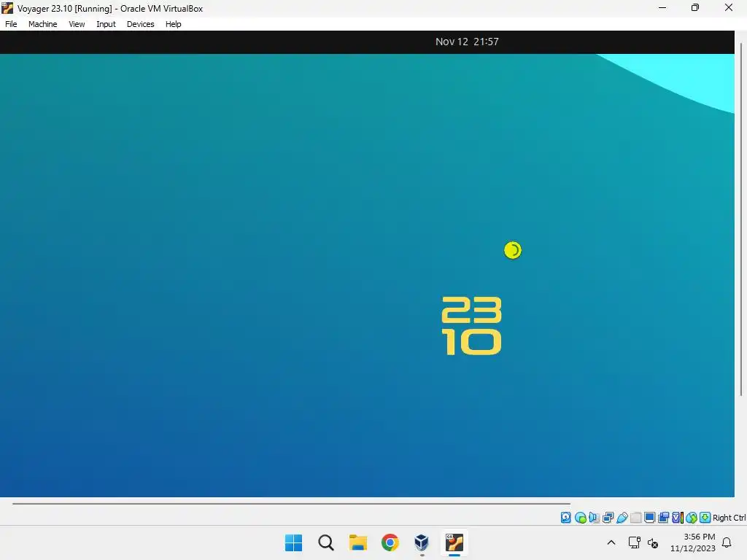The height and width of the screenshot is (560, 747).
Task: Click the shared folders status icon
Action: click(x=635, y=518)
